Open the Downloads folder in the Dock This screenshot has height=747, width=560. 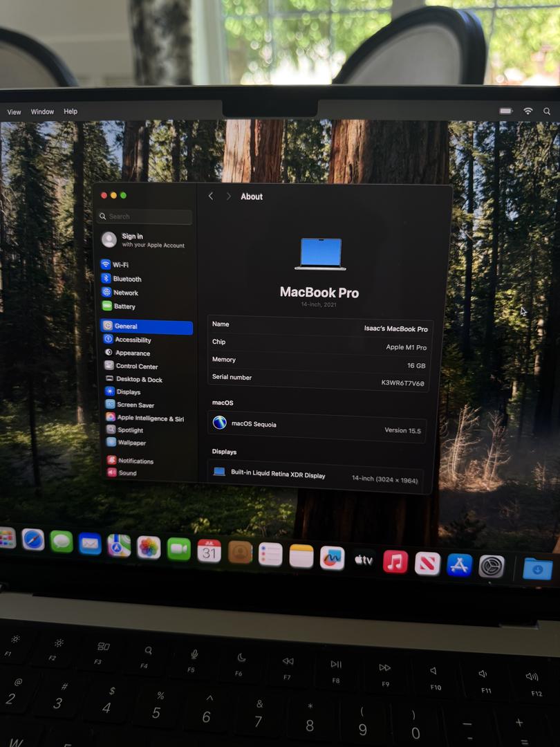point(538,569)
